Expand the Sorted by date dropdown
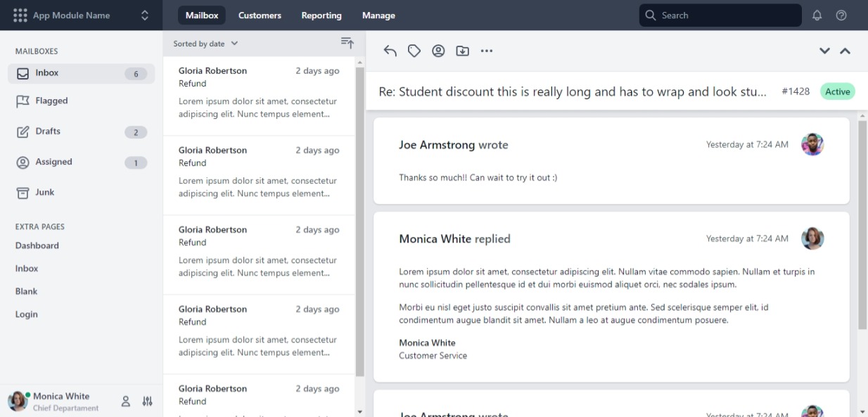 pyautogui.click(x=205, y=44)
